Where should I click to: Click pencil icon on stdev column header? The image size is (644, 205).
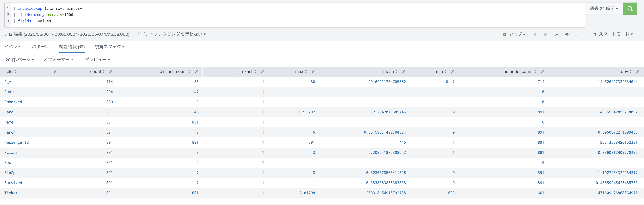point(638,72)
